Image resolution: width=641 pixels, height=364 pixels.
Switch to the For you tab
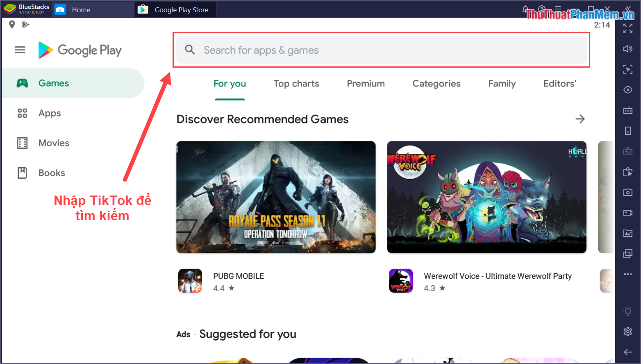click(230, 84)
